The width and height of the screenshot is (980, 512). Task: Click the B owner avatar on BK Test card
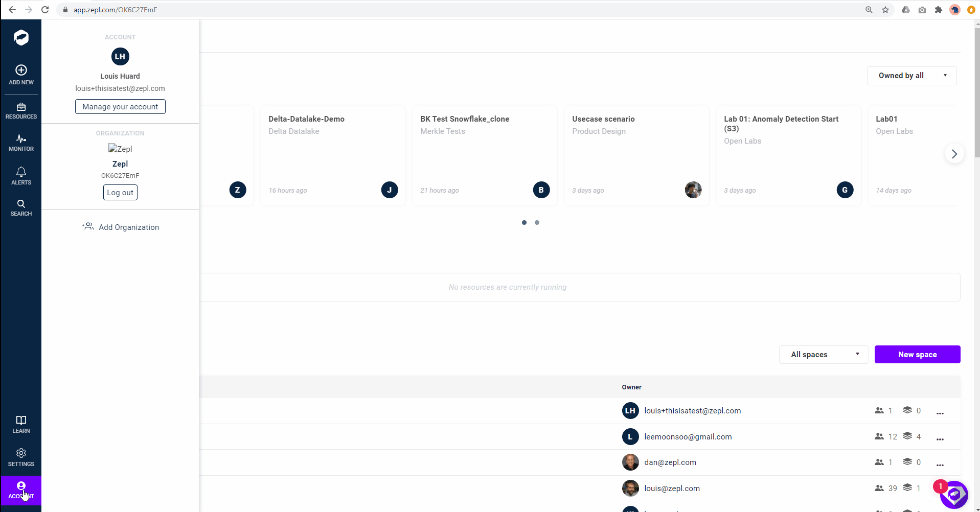point(541,190)
